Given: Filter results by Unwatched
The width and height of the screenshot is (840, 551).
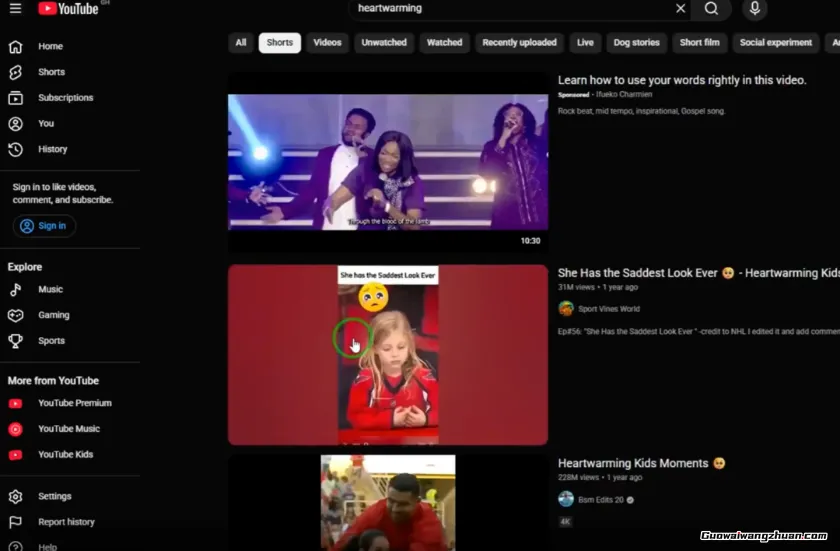Looking at the screenshot, I should click(384, 43).
